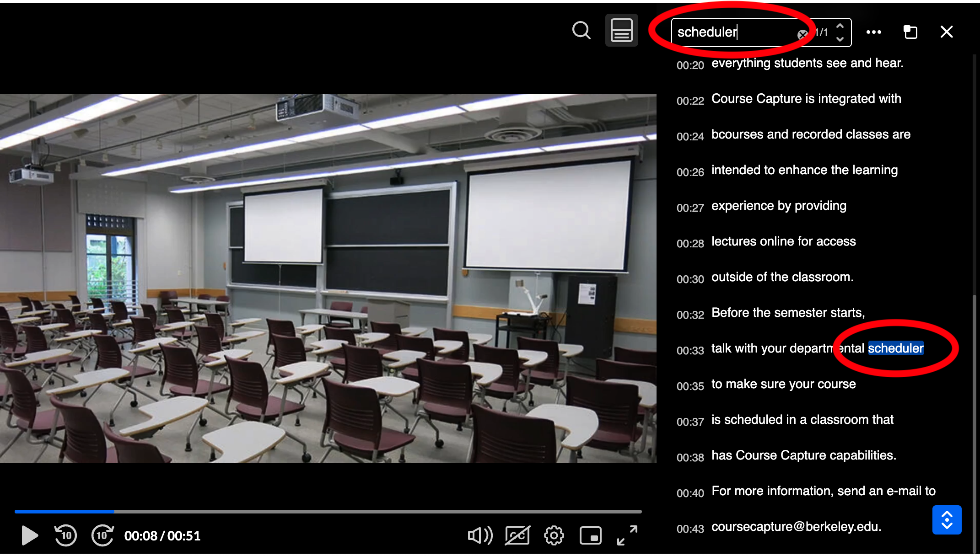Skip forward 10 seconds
Image resolution: width=980 pixels, height=556 pixels.
point(102,535)
